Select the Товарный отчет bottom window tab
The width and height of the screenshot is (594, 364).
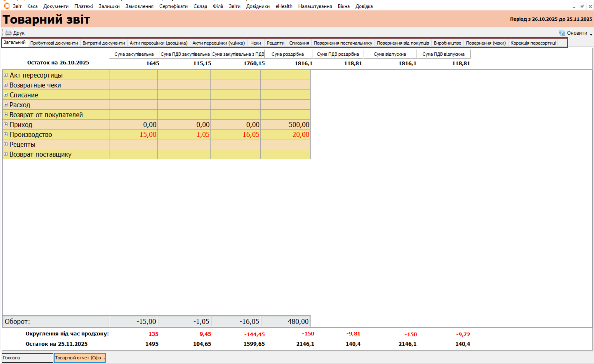tap(80, 358)
